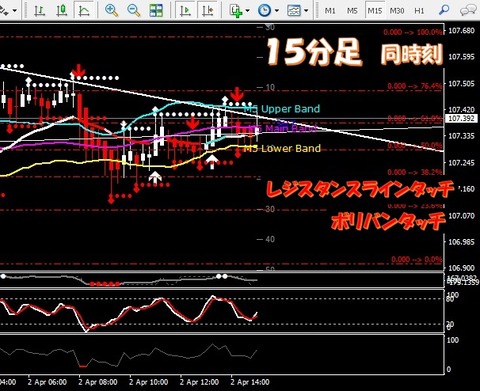
Task: Zoom out on the chart
Action: tap(134, 11)
